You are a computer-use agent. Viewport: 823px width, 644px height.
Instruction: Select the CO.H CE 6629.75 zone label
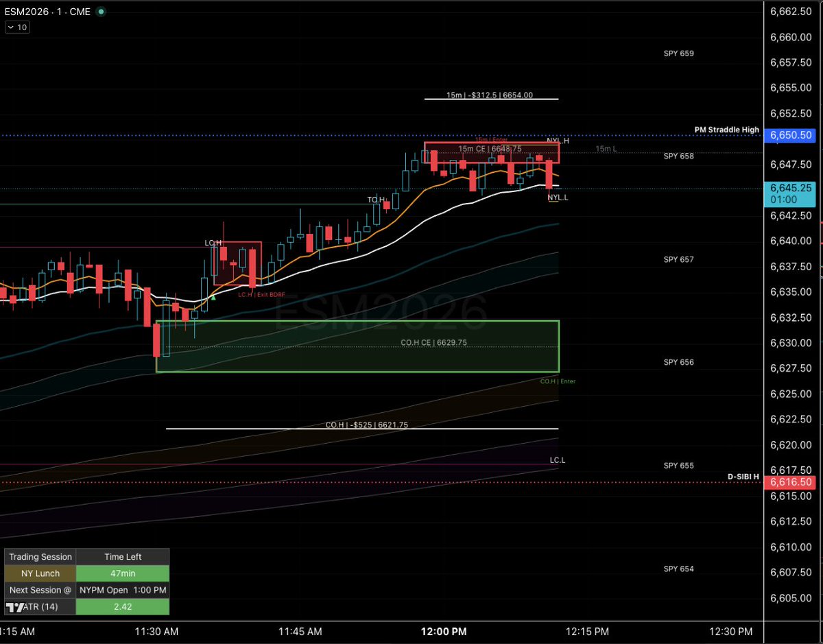[434, 342]
